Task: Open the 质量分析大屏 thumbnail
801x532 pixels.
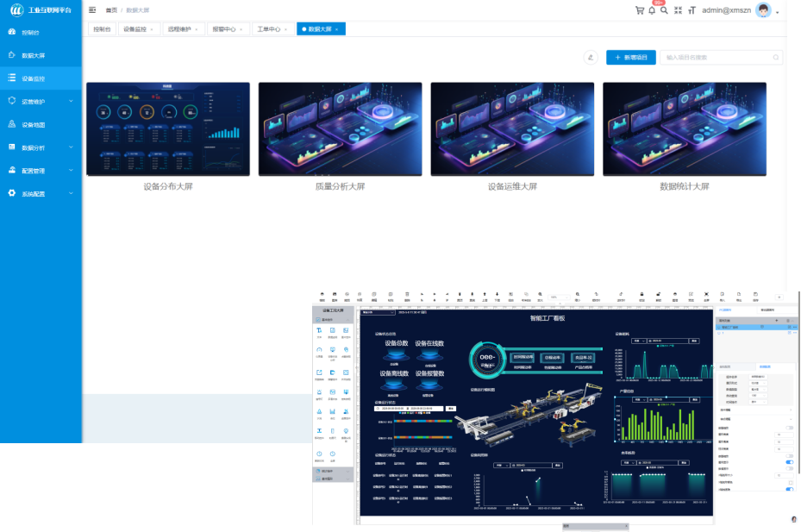Action: coord(340,129)
